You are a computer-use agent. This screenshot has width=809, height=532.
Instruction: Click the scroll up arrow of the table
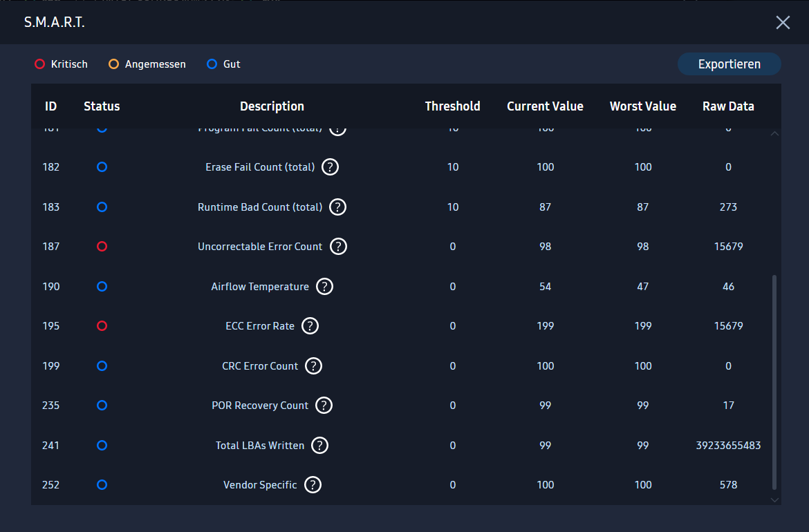click(774, 133)
